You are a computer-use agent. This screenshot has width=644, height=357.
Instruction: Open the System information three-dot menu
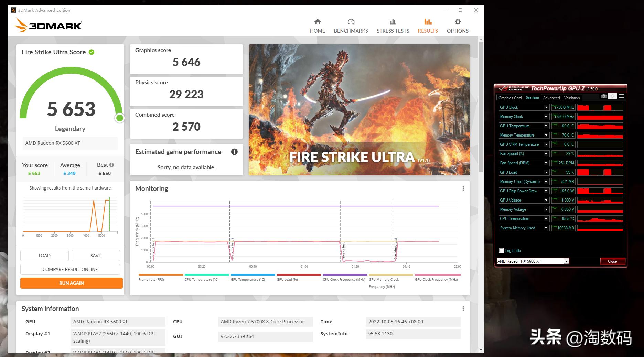463,309
